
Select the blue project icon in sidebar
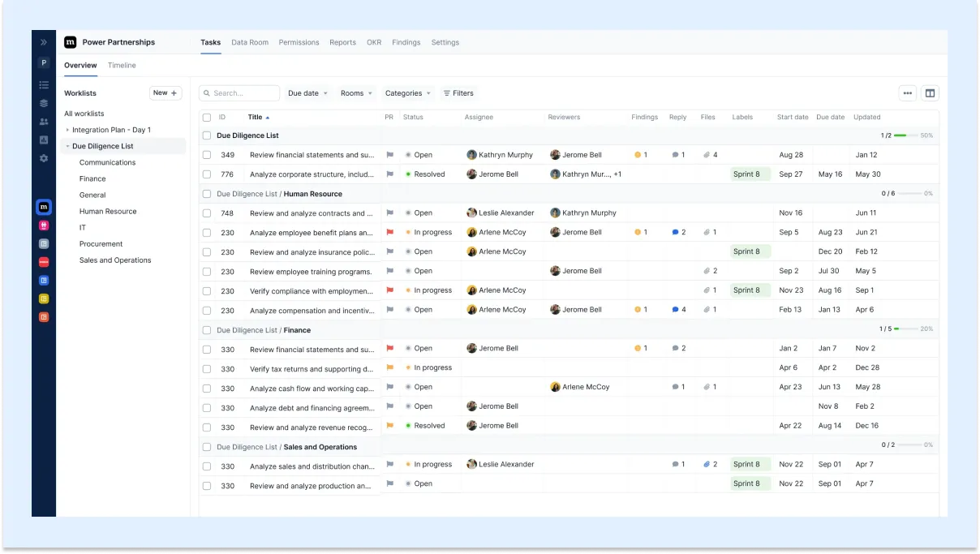click(44, 280)
